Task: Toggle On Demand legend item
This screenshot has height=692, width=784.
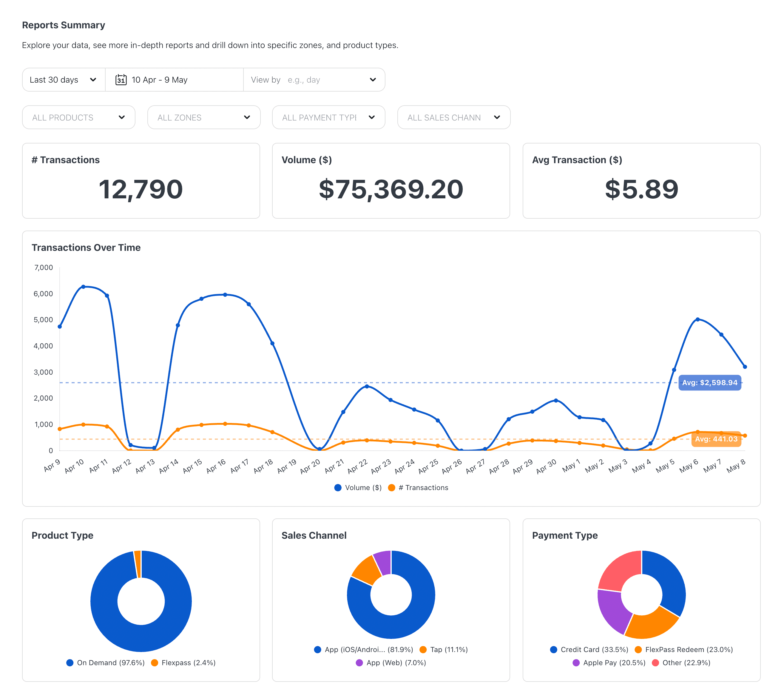Action: 106,663
